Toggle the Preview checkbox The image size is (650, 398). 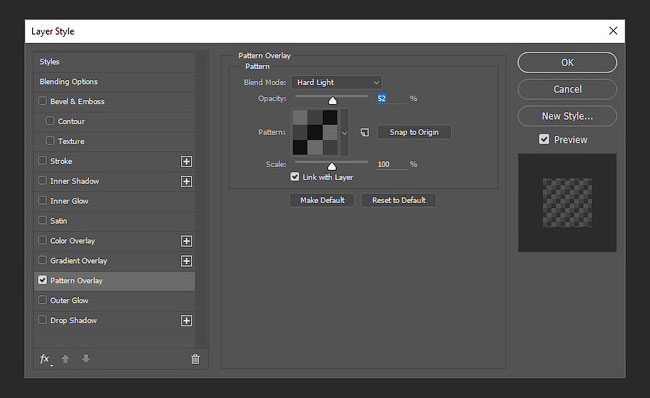point(544,139)
